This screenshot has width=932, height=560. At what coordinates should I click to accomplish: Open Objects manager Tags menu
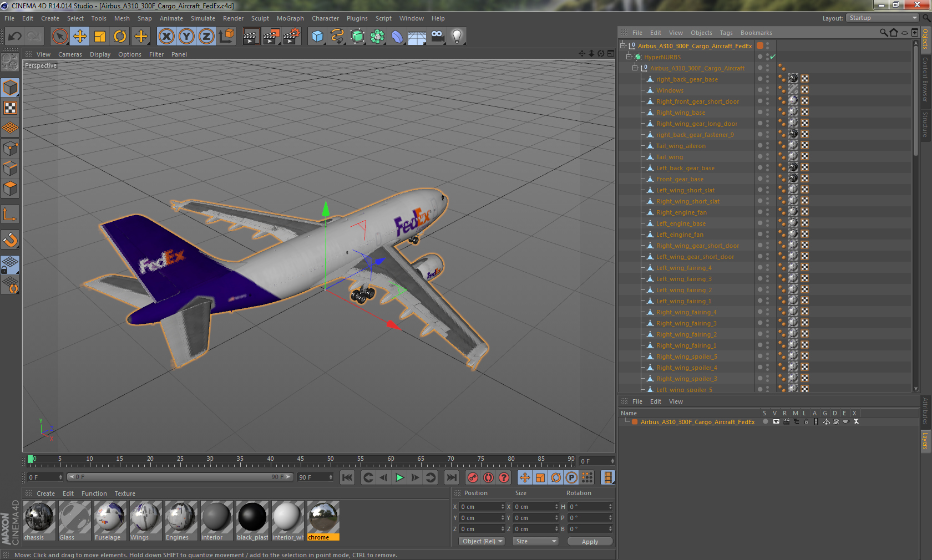tap(726, 33)
